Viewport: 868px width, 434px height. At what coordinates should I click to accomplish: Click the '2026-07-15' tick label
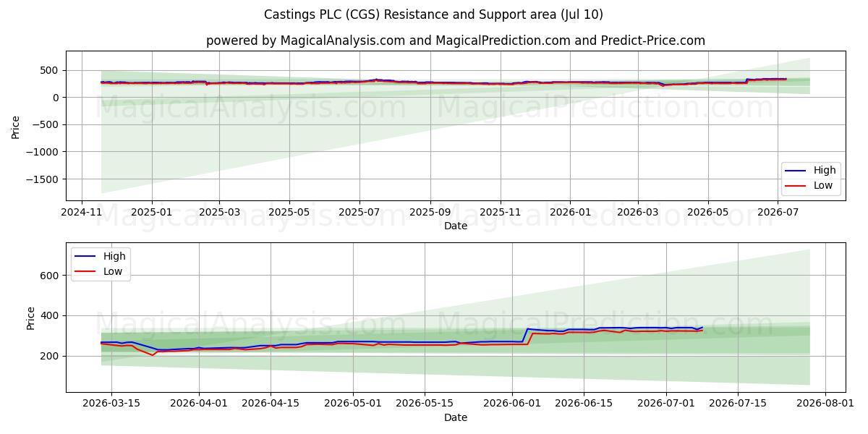pyautogui.click(x=738, y=404)
